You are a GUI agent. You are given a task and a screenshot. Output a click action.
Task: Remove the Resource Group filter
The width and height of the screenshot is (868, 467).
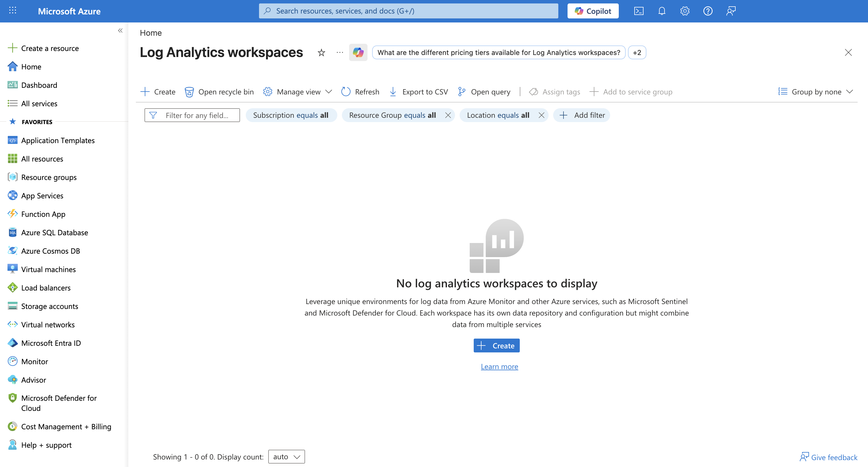pyautogui.click(x=448, y=115)
